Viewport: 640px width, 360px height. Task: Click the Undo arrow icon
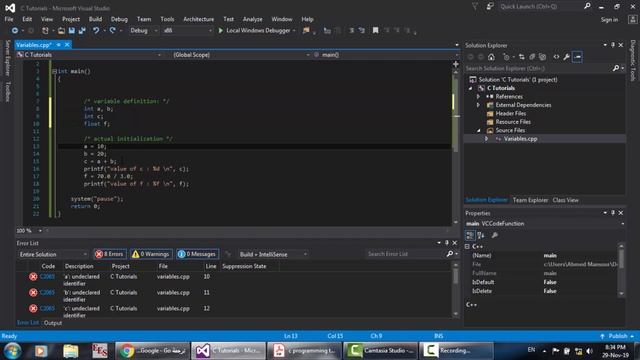click(x=96, y=31)
